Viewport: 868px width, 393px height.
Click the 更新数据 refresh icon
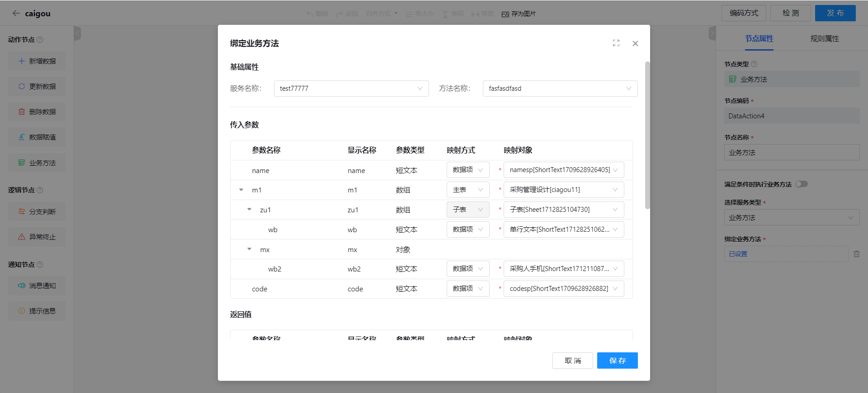[x=22, y=86]
